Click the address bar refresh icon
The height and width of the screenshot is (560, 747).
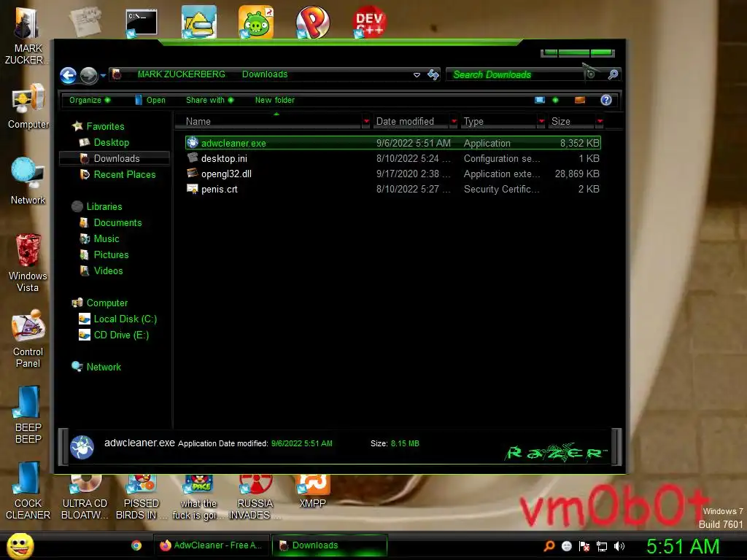point(433,75)
